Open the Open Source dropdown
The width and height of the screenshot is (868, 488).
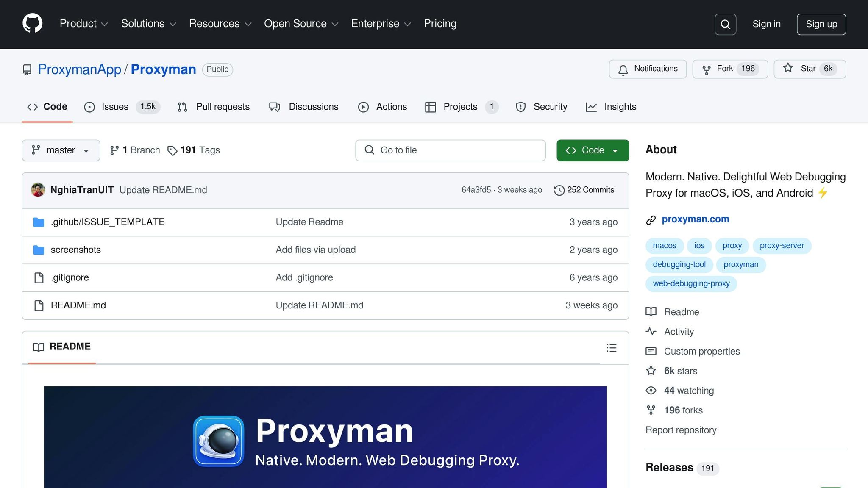[x=301, y=24]
